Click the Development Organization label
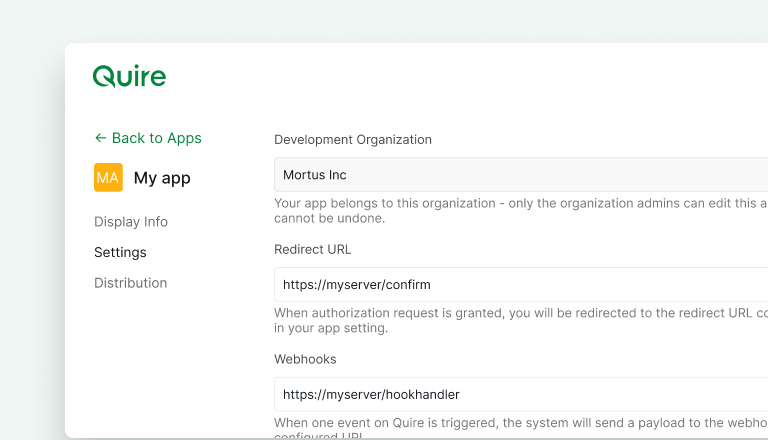768x440 pixels. tap(353, 140)
